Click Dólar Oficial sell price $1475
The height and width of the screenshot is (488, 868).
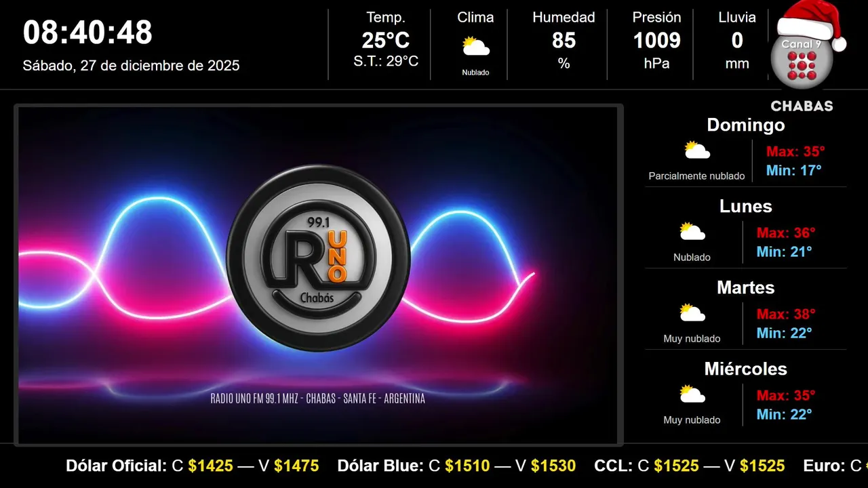coord(296,466)
